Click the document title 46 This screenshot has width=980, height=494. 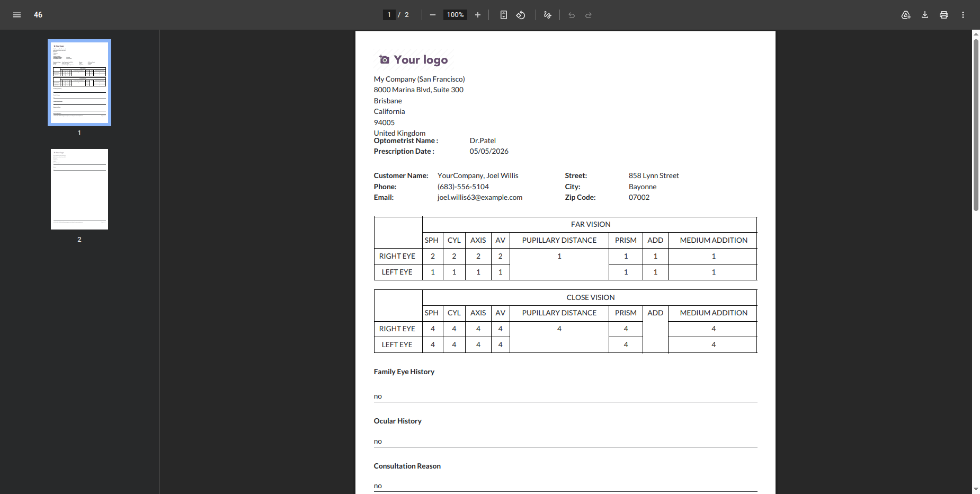[38, 15]
